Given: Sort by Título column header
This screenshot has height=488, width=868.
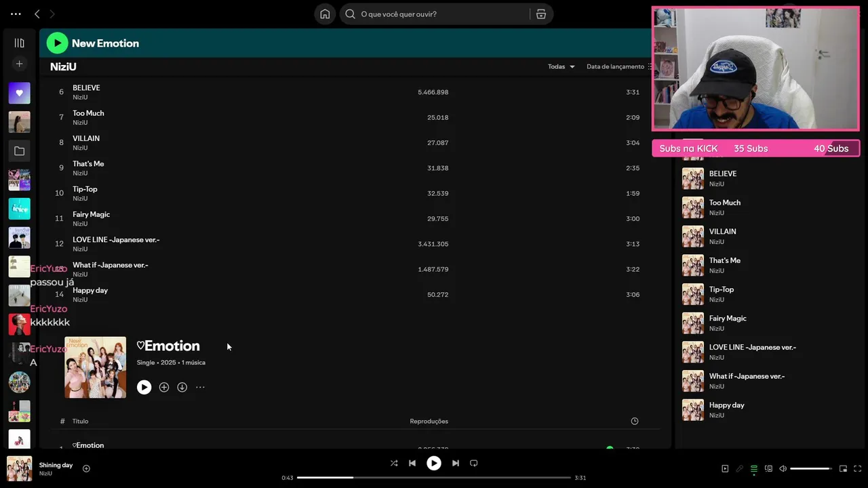Looking at the screenshot, I should coord(81,421).
